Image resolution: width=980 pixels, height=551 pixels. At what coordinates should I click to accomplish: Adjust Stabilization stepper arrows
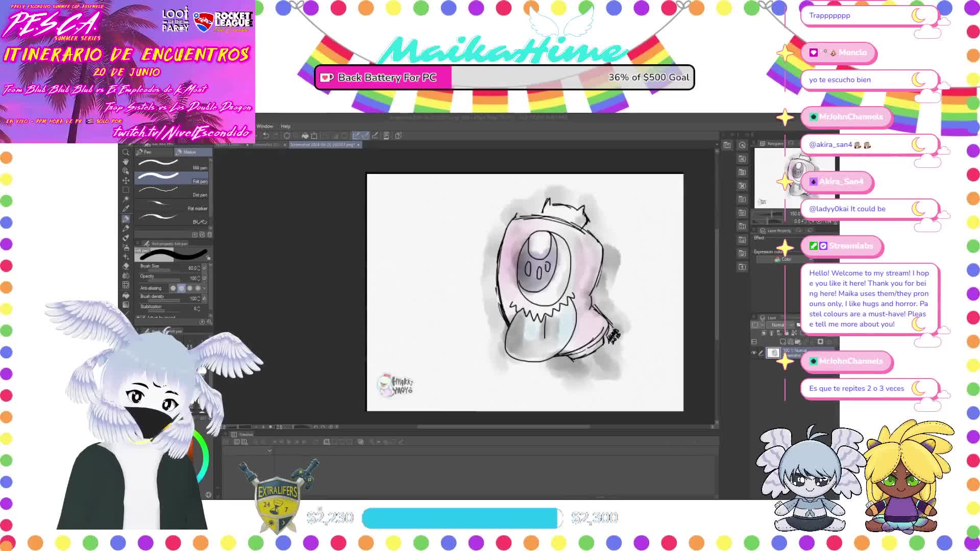click(199, 309)
